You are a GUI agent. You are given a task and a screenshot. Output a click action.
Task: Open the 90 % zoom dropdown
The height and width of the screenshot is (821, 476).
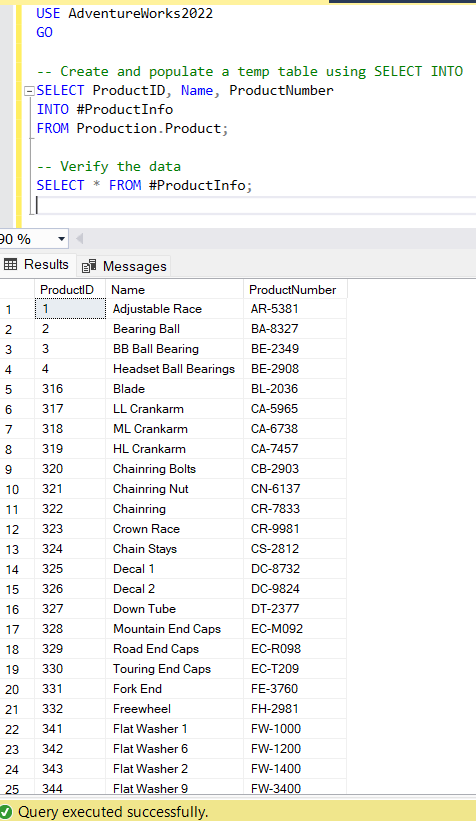61,239
